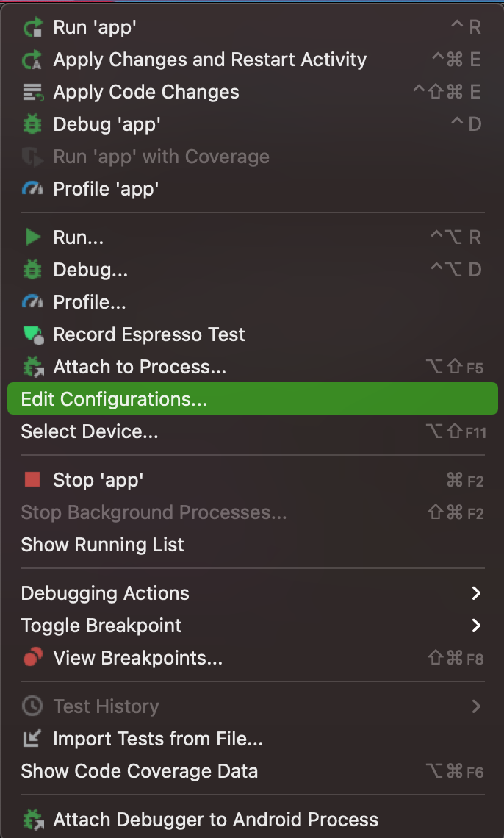This screenshot has height=838, width=504.
Task: Click the red Stop 'app' square icon
Action: [32, 481]
